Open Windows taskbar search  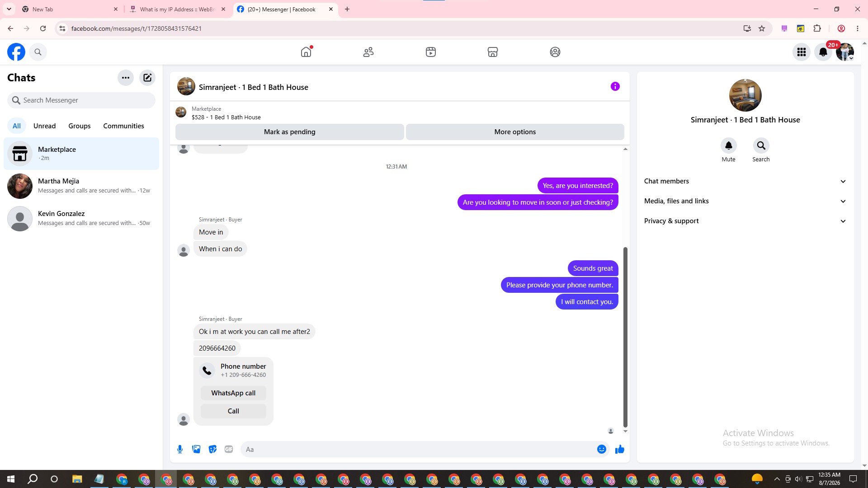(x=33, y=479)
